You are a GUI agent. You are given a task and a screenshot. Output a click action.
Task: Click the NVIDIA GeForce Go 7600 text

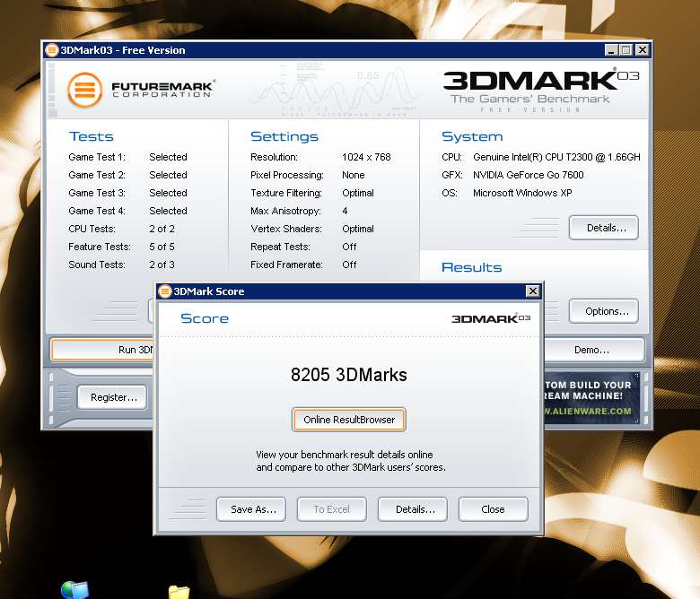pos(528,175)
